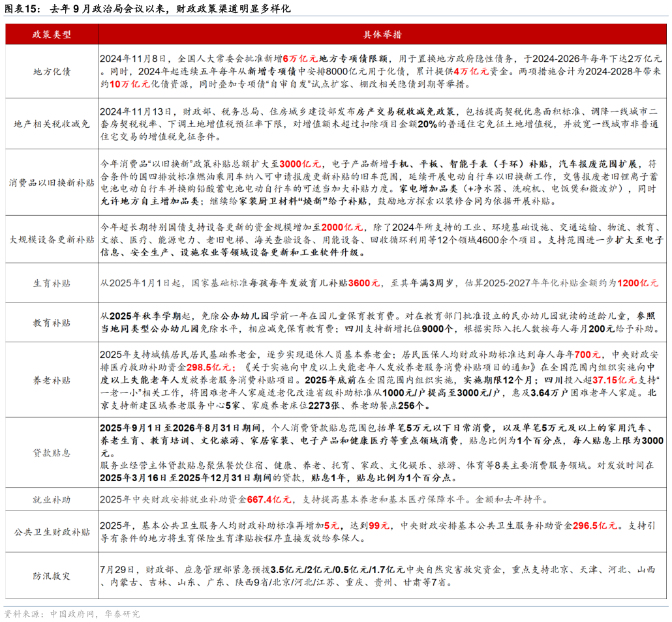Select the 生育补贴 row label
Screen dimensions: 672x622
52,283
